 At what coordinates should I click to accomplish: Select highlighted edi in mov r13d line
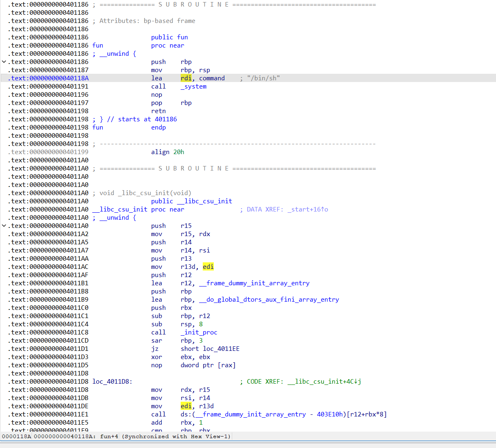(x=208, y=267)
